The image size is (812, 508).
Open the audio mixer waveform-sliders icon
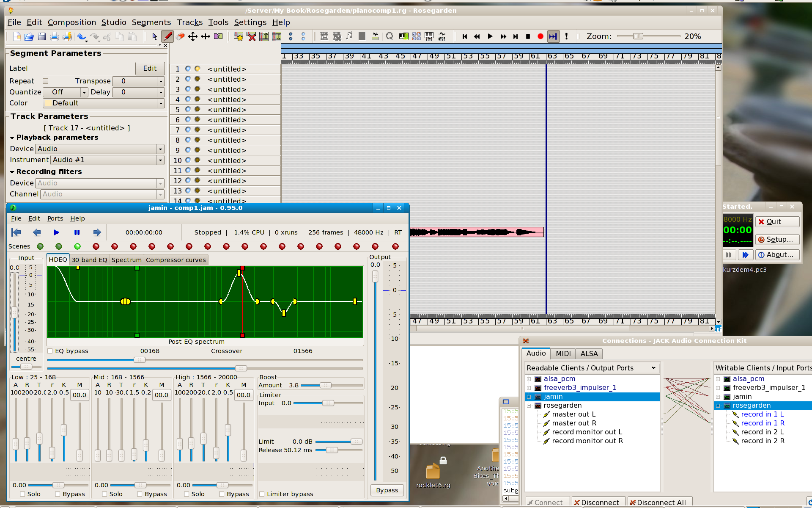(x=442, y=37)
